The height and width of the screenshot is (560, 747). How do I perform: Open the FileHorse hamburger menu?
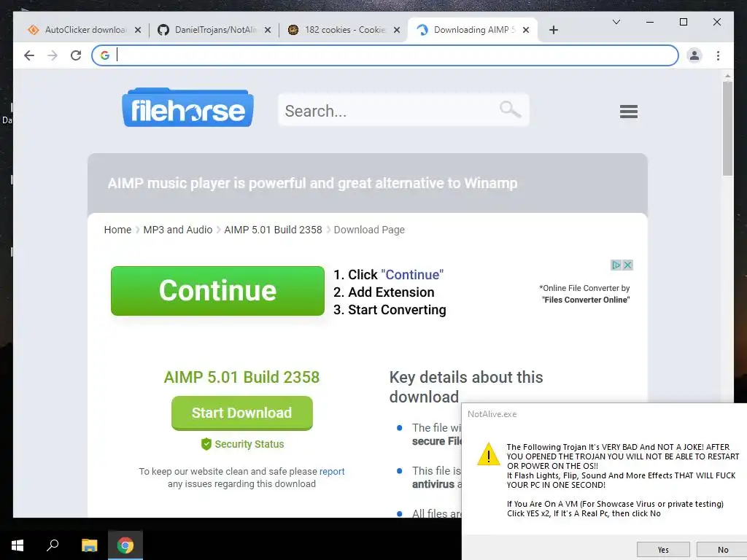(x=628, y=112)
